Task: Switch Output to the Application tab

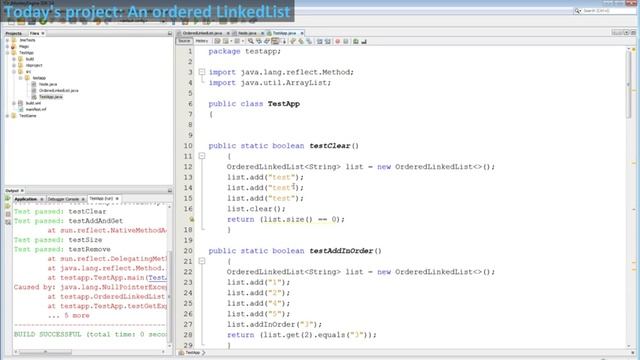Action: 25,199
